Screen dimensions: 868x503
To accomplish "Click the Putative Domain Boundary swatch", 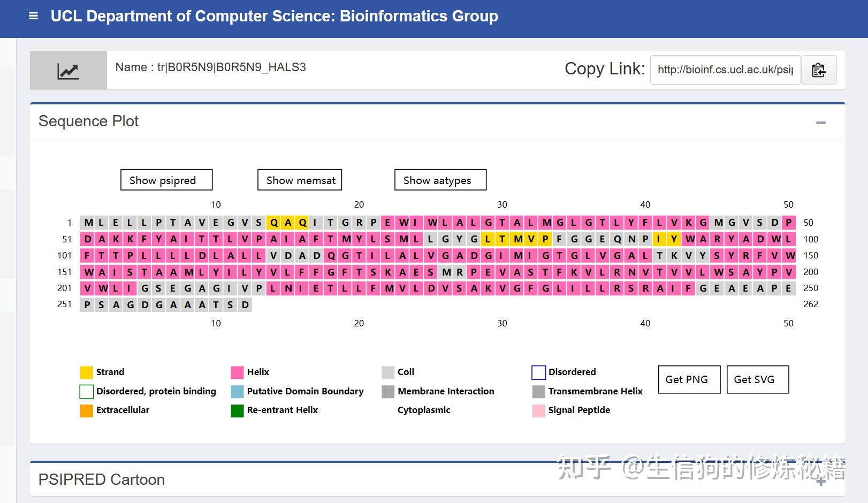I will [237, 392].
